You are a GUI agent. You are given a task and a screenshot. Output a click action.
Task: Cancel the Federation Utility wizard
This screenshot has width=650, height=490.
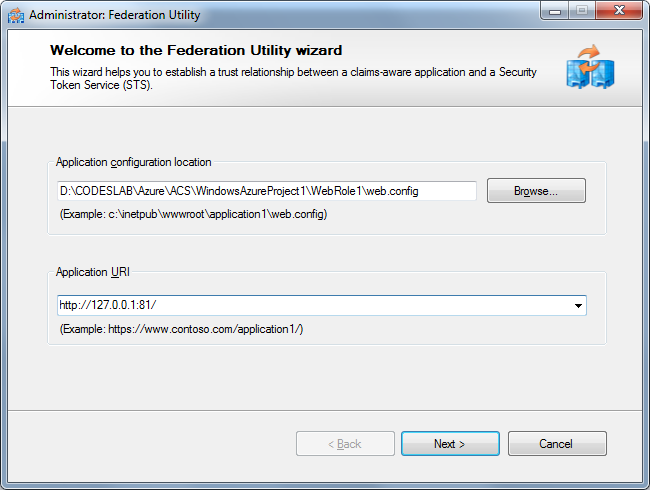point(557,444)
